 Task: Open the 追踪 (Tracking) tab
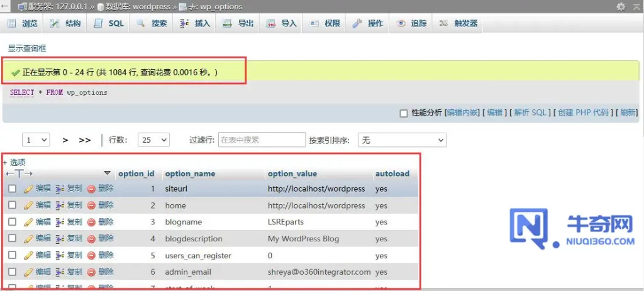pos(411,23)
